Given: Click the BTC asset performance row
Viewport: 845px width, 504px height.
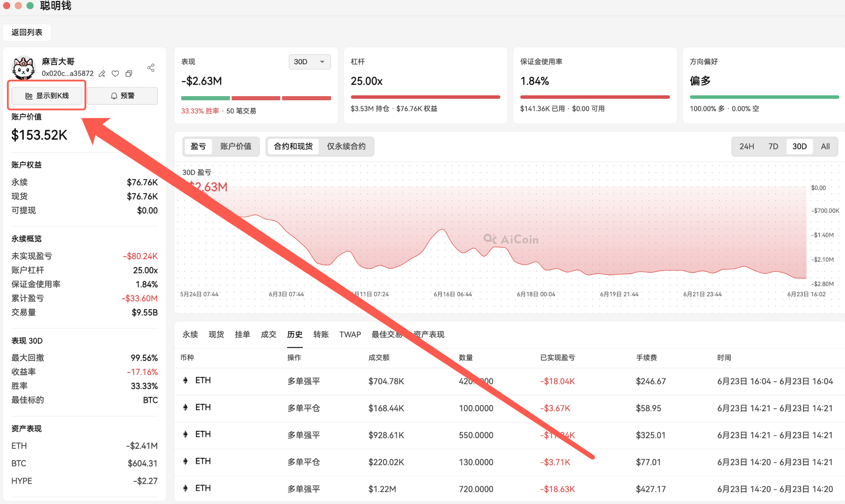Looking at the screenshot, I should click(85, 463).
